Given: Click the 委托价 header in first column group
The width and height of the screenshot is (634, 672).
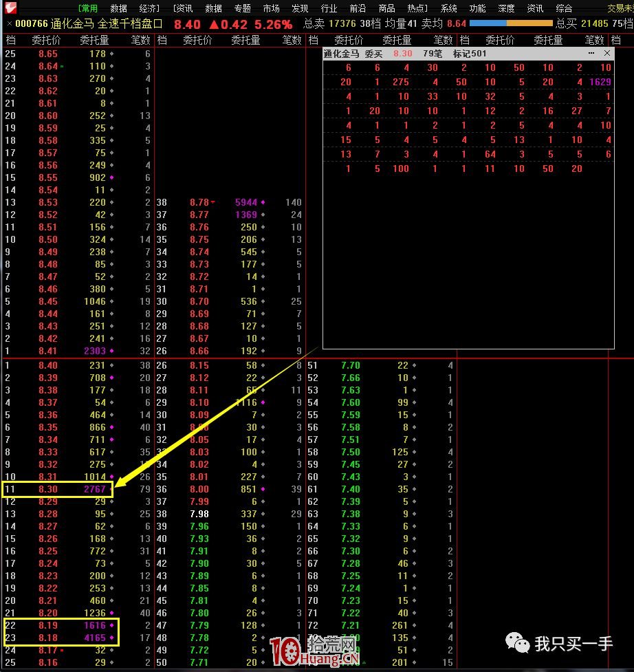Looking at the screenshot, I should click(x=46, y=41).
